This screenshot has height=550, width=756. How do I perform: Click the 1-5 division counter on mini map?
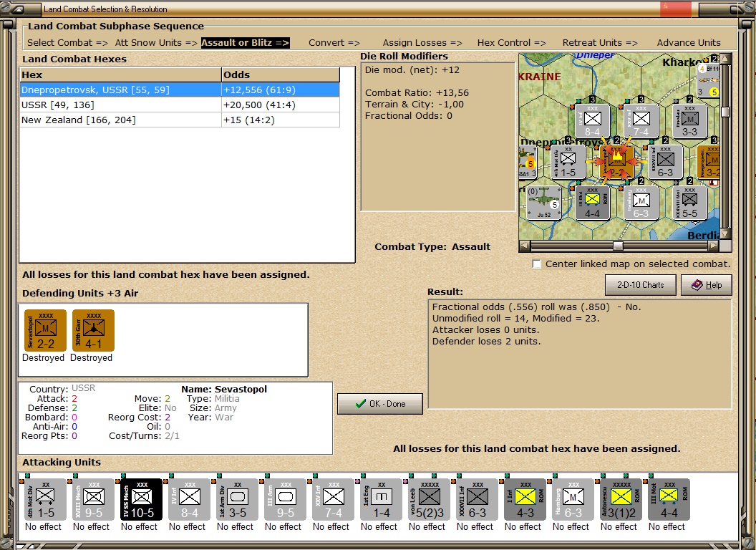coord(568,162)
